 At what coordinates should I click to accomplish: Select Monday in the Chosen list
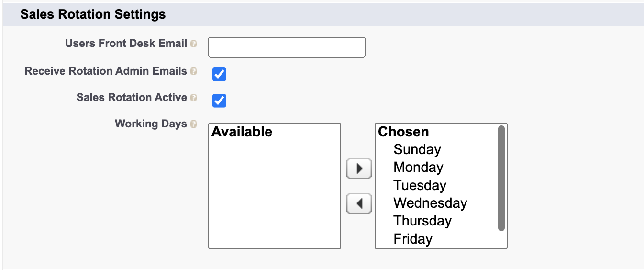click(418, 168)
